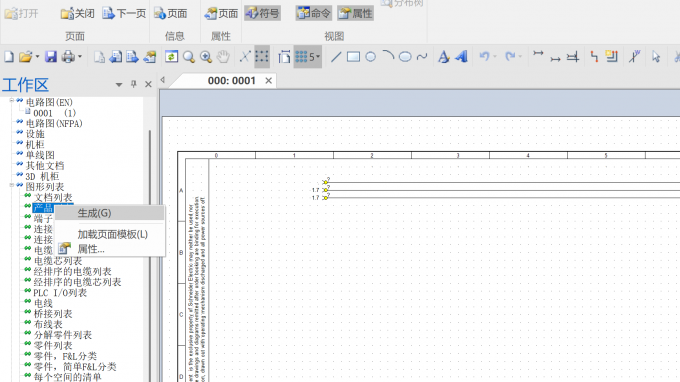Select 3D 机柜 tree item

42,176
